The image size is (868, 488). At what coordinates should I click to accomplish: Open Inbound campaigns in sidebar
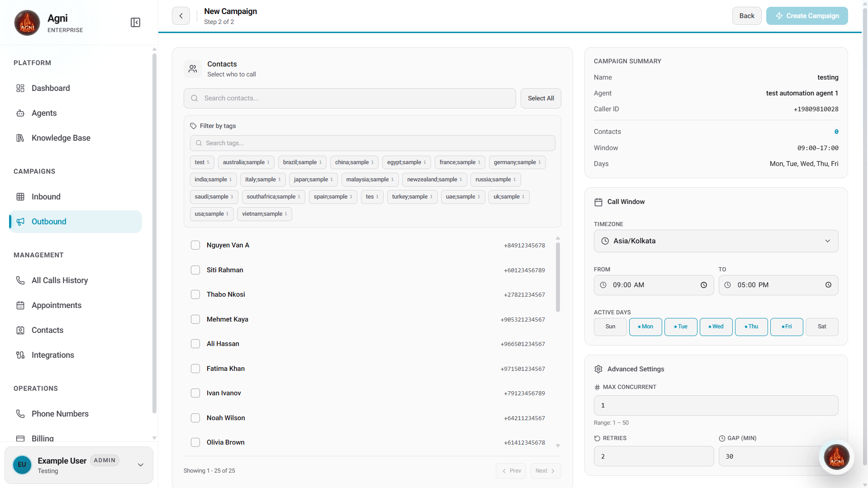(x=76, y=197)
